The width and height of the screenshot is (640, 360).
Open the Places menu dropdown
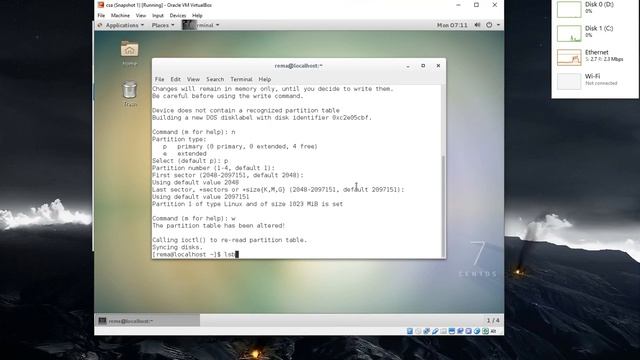[x=163, y=25]
